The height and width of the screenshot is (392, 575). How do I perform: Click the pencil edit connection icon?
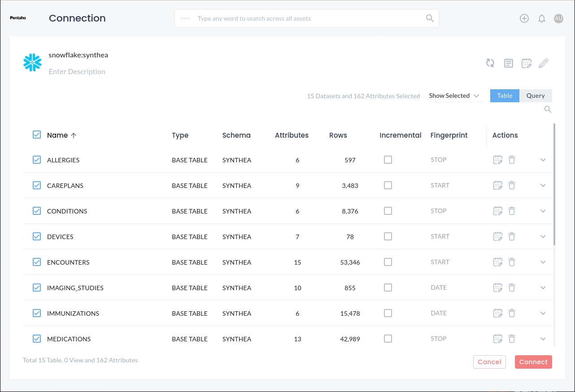pos(543,63)
